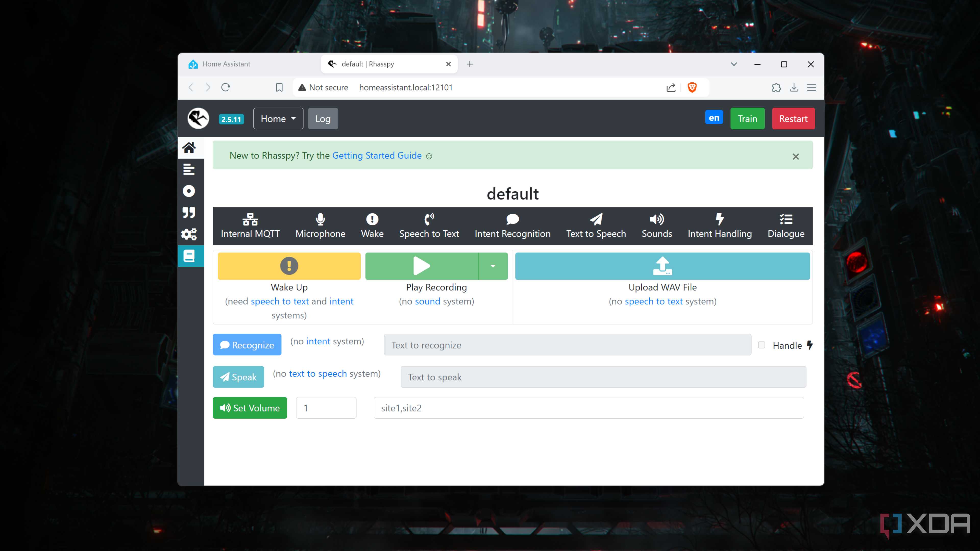Open sound link under Play Recording

click(427, 301)
